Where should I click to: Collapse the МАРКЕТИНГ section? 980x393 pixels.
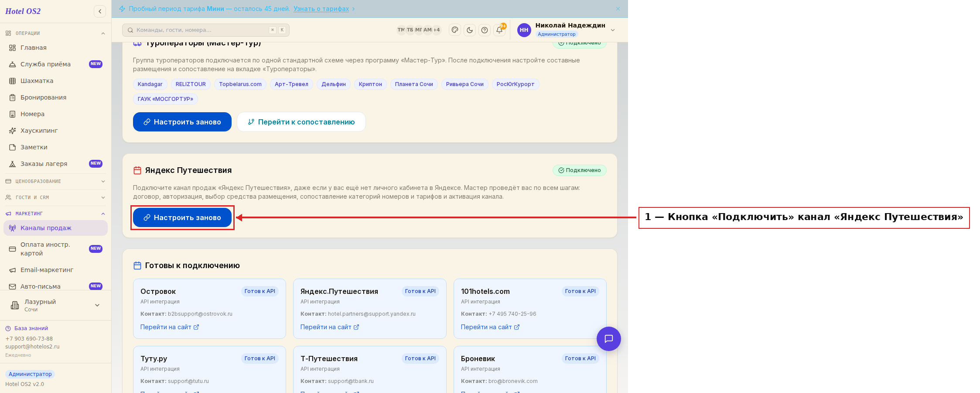(55, 214)
